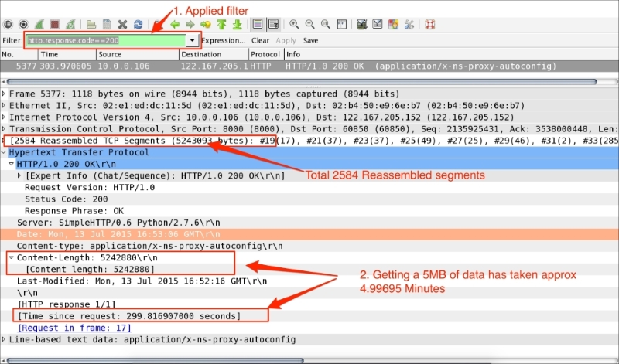
Task: Save the current display filter
Action: pyautogui.click(x=311, y=40)
